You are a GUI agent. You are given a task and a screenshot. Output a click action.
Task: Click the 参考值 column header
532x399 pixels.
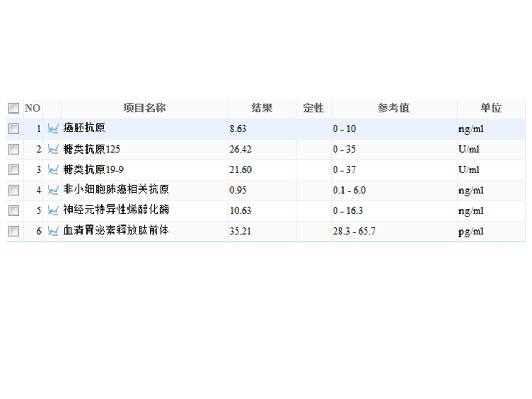[394, 108]
